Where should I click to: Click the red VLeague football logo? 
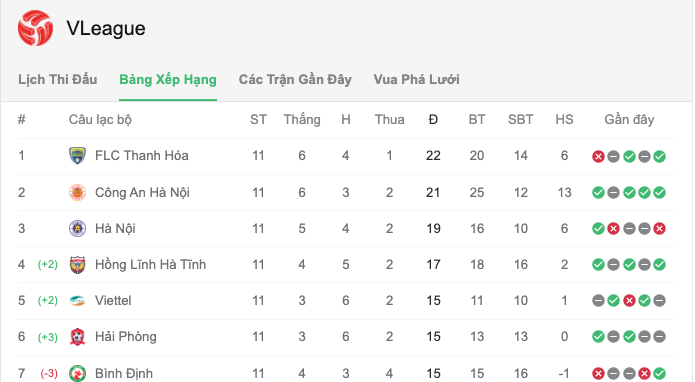35,28
